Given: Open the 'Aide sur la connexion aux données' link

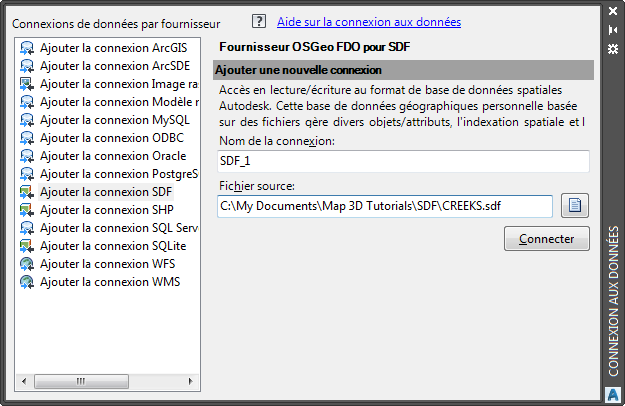Looking at the screenshot, I should (x=369, y=22).
